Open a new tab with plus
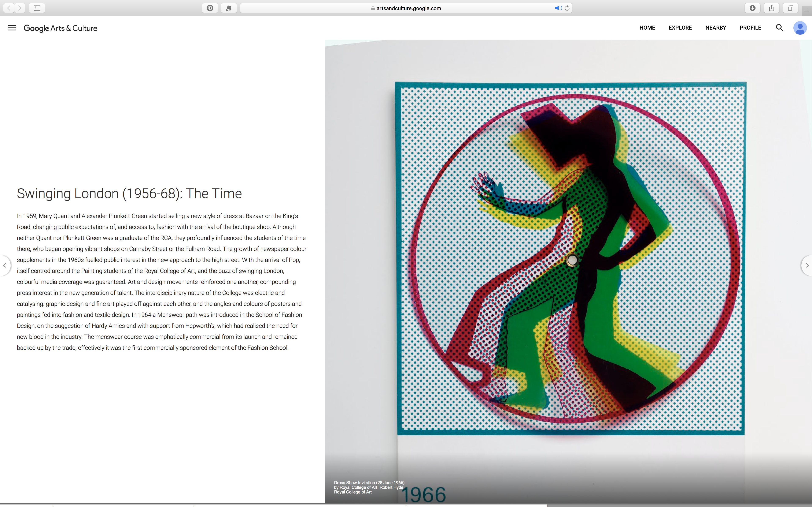The image size is (812, 507). point(807,11)
